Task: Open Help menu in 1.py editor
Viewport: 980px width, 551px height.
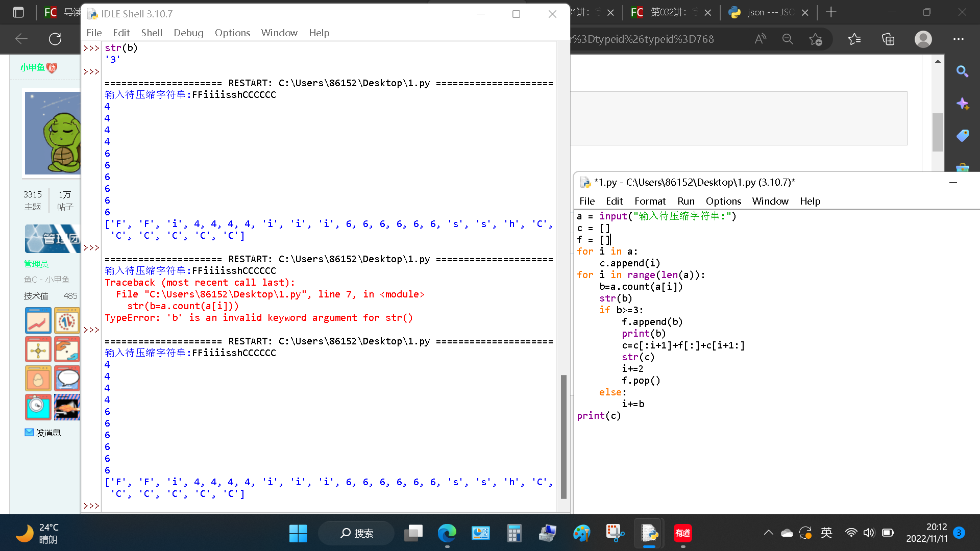Action: tap(810, 201)
